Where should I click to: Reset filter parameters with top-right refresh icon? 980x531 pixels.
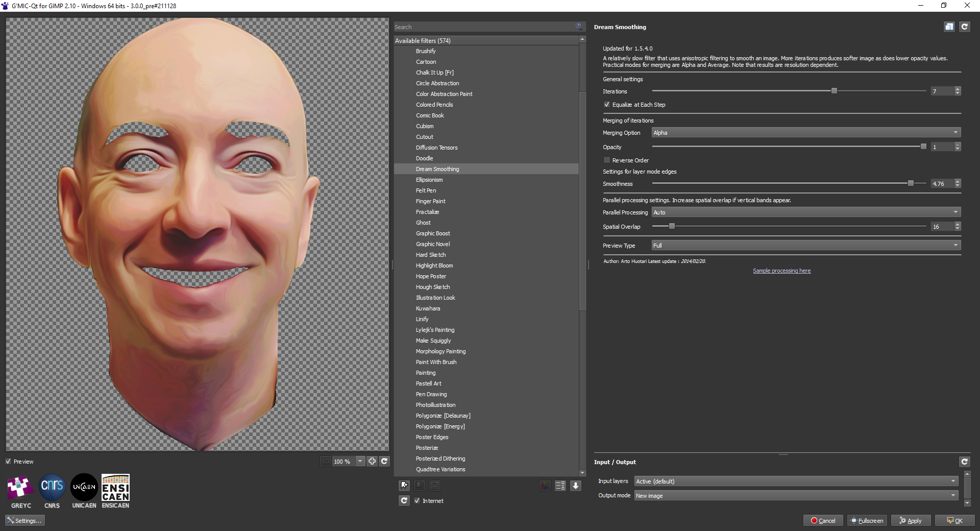(964, 27)
